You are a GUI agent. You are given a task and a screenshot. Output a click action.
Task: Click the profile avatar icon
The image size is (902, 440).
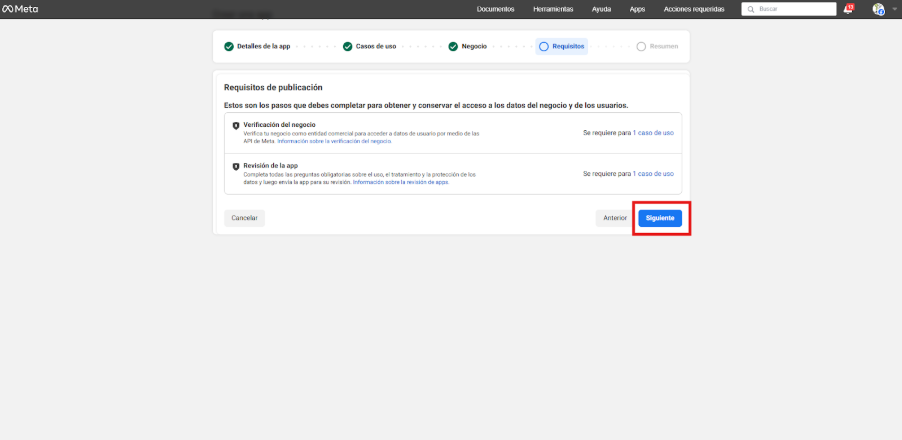878,9
